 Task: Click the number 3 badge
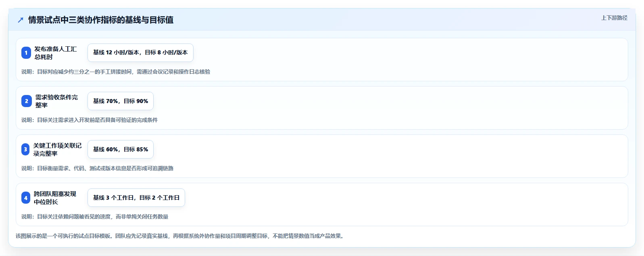pos(25,149)
